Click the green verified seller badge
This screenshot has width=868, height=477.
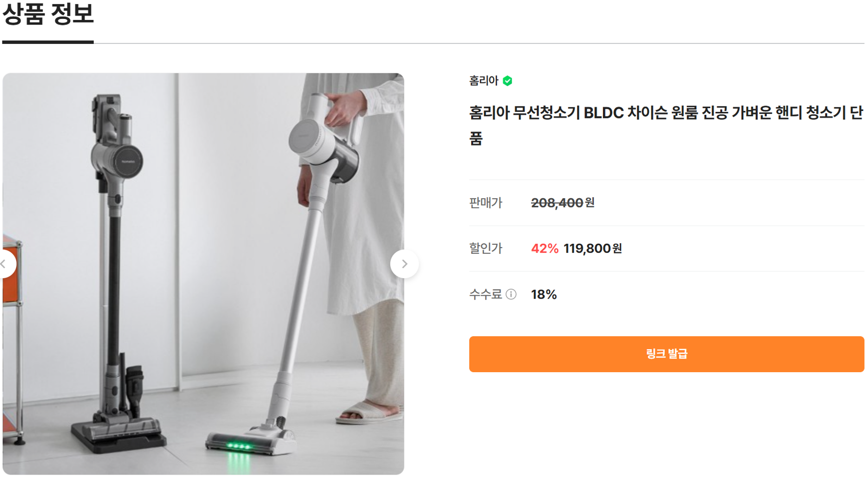point(508,81)
